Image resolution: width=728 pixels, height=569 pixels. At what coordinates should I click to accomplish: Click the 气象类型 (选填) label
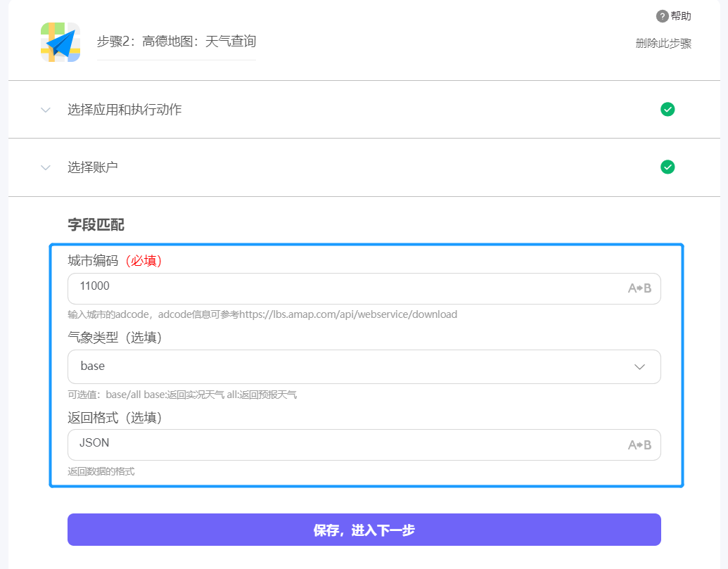tap(115, 338)
